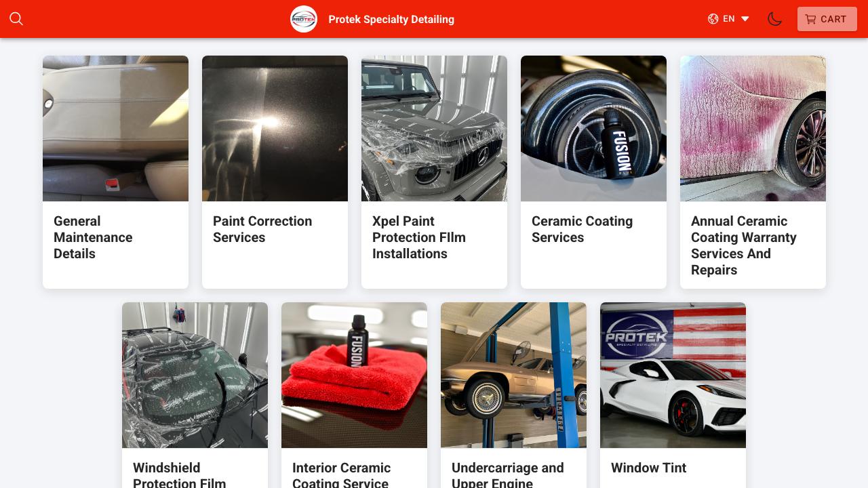Screen dimensions: 868x488
Task: Select Paint Correction Services card title
Action: [262, 229]
